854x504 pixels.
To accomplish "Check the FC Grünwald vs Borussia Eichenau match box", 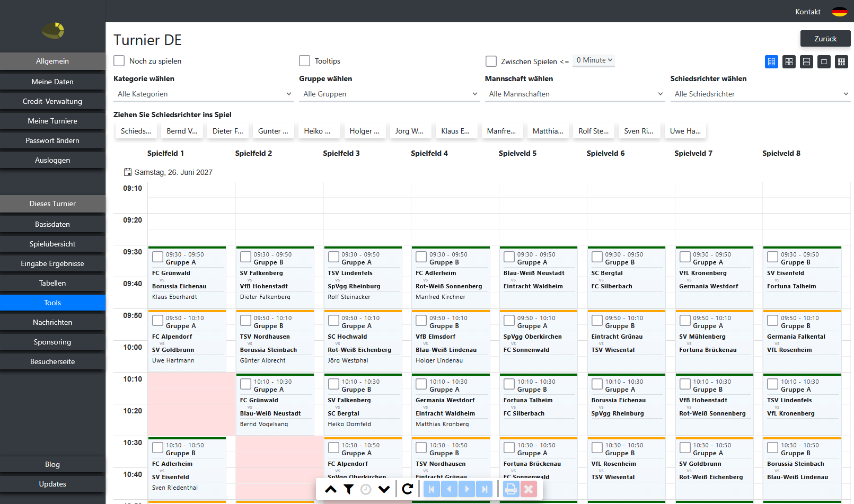I will [x=157, y=257].
